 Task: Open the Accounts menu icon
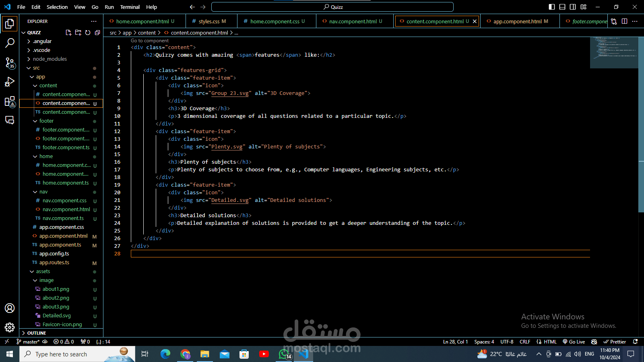point(10,308)
